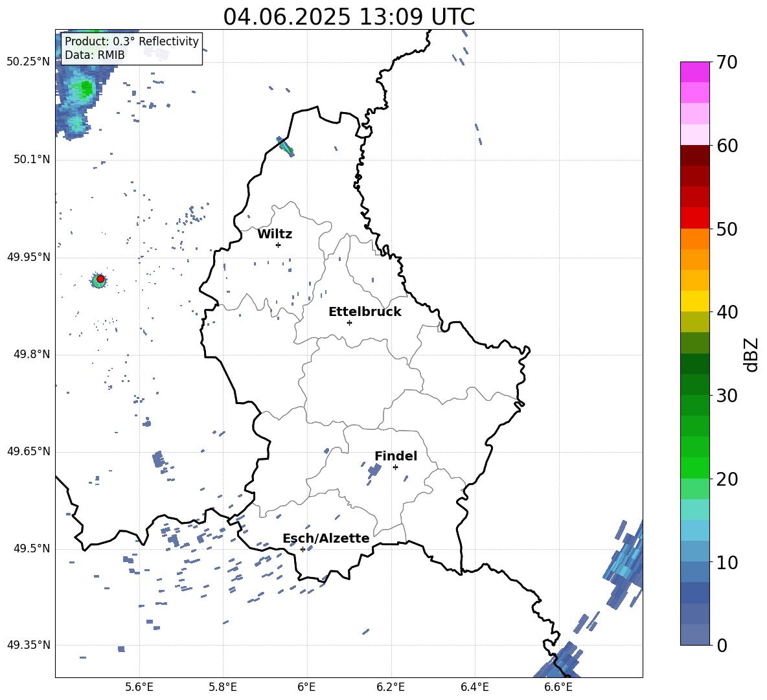
Task: Click the Esch/Alzette station cross marker
Action: (x=303, y=549)
